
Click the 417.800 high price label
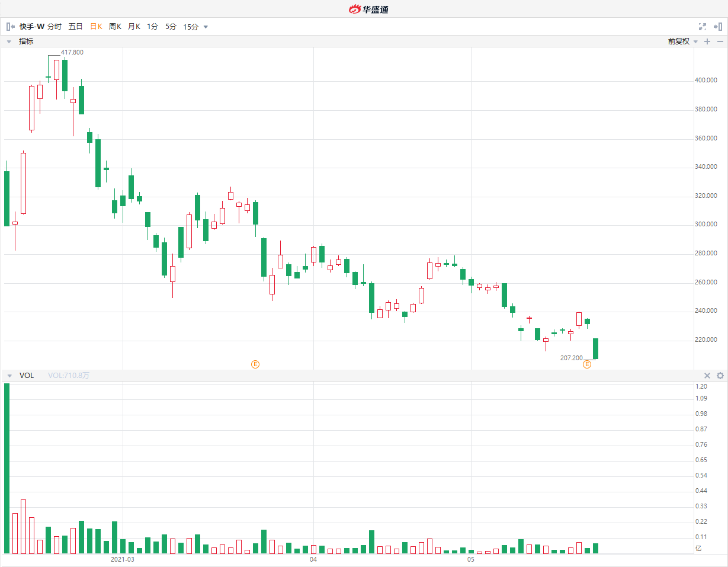click(x=72, y=52)
